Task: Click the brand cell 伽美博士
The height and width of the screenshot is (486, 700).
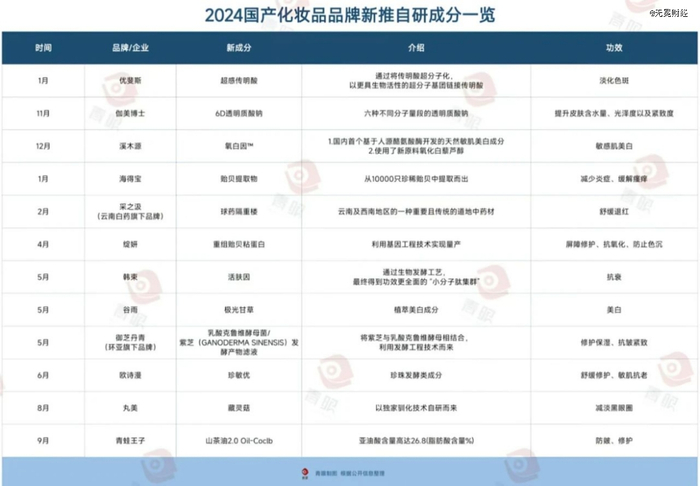Action: 130,113
